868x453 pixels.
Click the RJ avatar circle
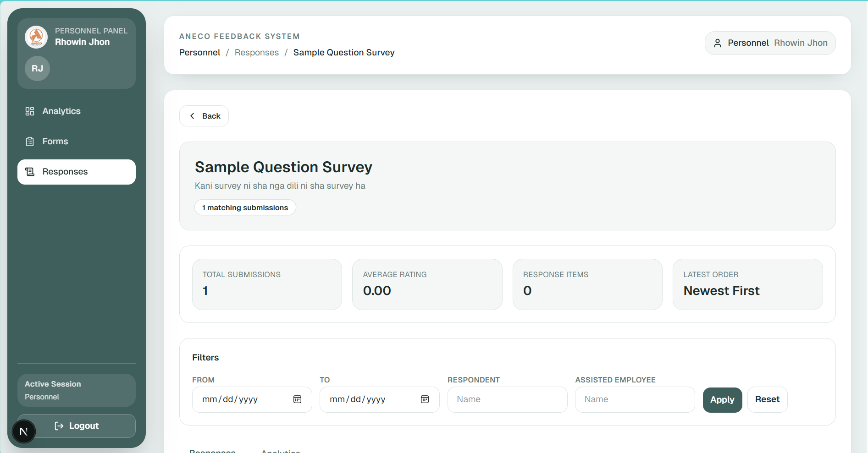[37, 69]
